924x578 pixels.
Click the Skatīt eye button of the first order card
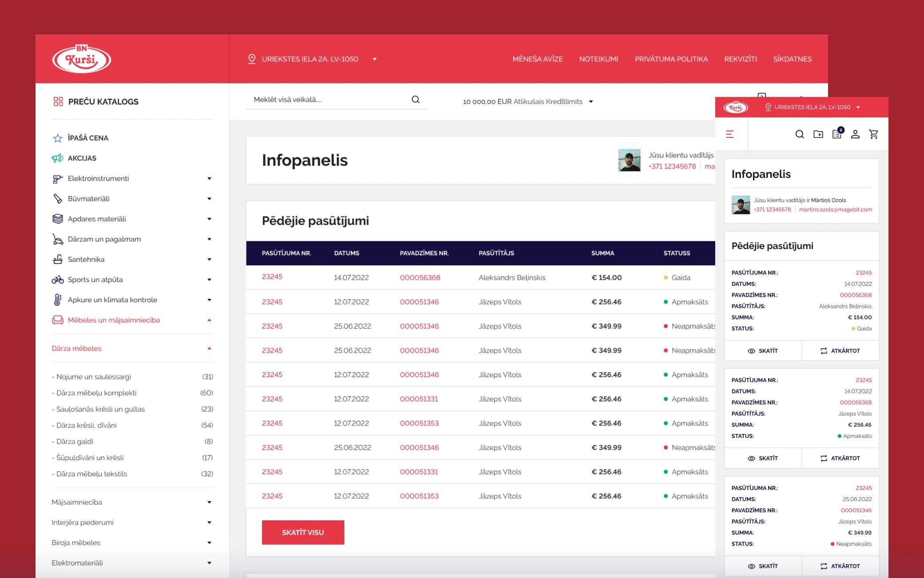[x=763, y=351]
